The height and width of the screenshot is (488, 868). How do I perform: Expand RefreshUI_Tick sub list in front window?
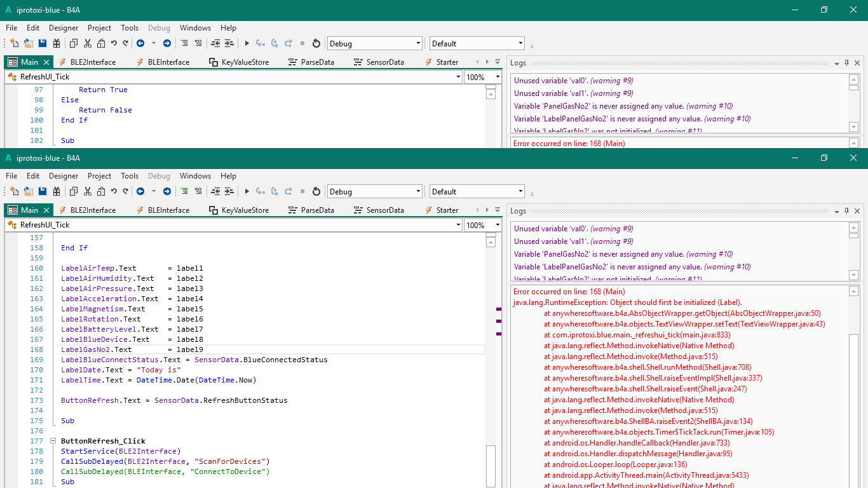[x=459, y=225]
